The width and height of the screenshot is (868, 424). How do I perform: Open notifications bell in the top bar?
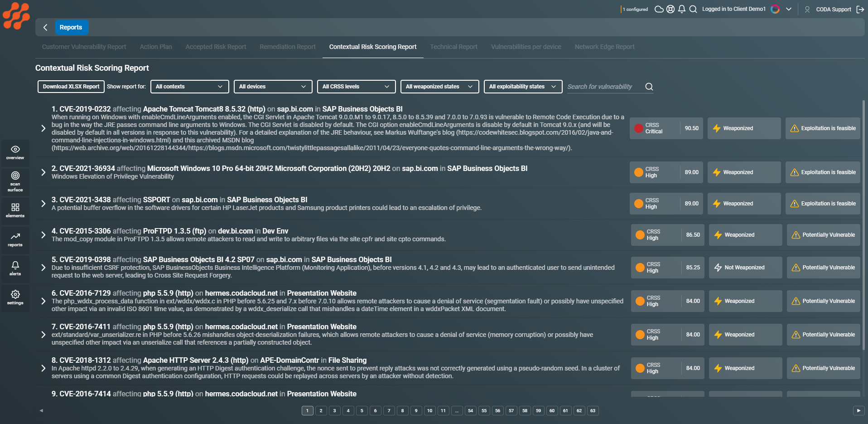point(682,9)
